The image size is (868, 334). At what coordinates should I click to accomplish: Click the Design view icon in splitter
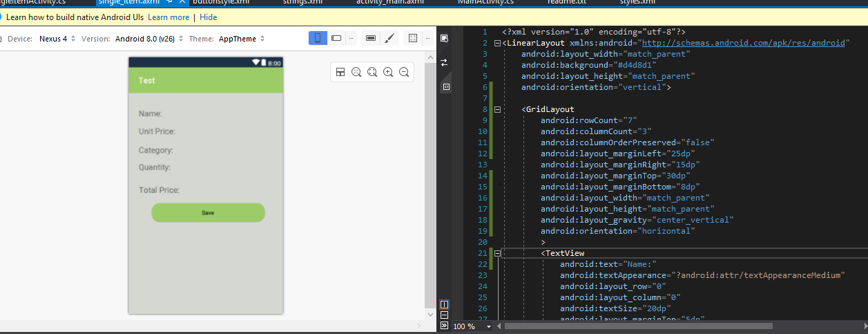click(x=444, y=38)
